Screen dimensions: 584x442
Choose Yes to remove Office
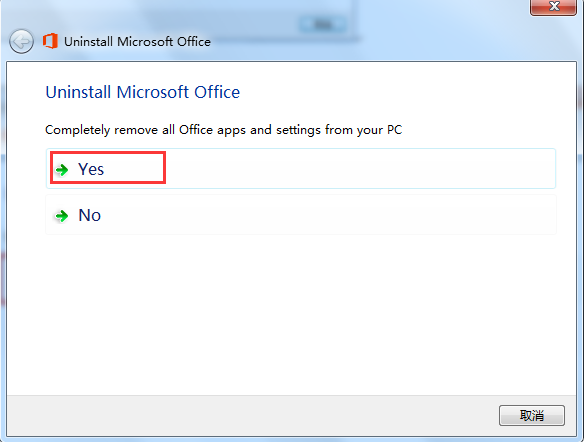301,169
